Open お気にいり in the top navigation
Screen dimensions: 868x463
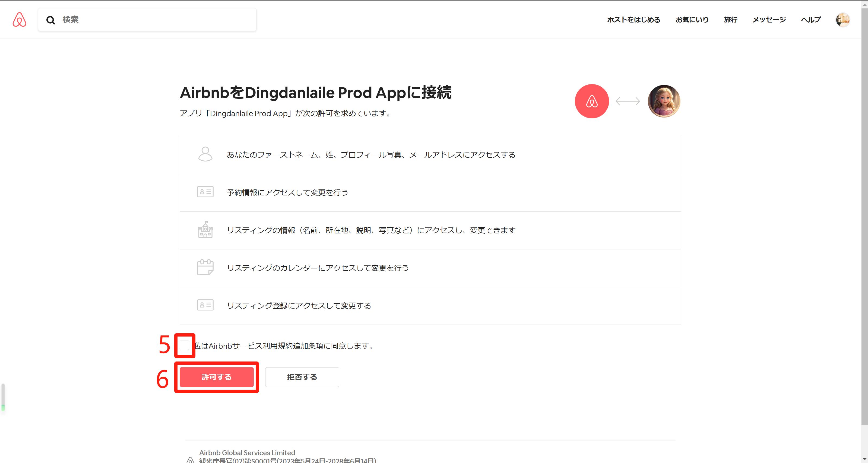point(692,20)
